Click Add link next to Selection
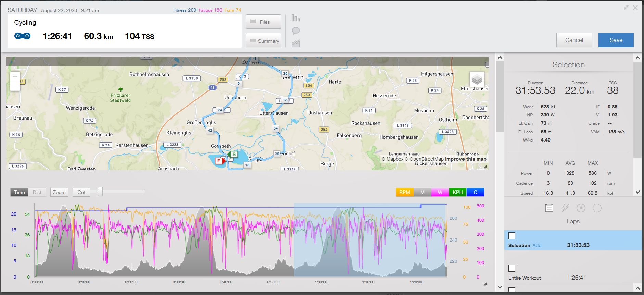The width and height of the screenshot is (644, 295). point(537,245)
